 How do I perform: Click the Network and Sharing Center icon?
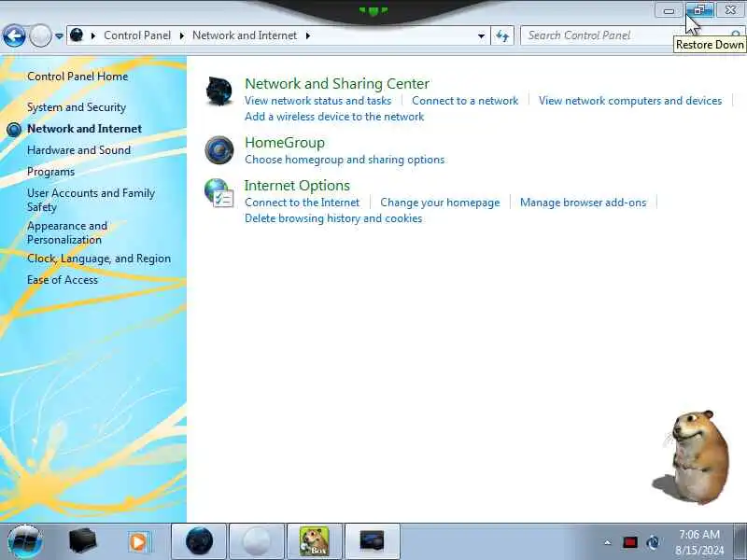coord(219,91)
